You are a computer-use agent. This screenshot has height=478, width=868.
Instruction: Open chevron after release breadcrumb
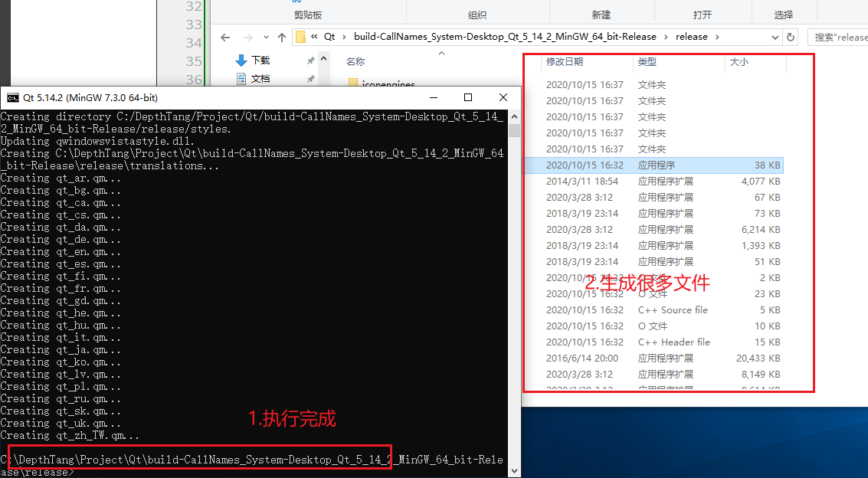coord(717,37)
